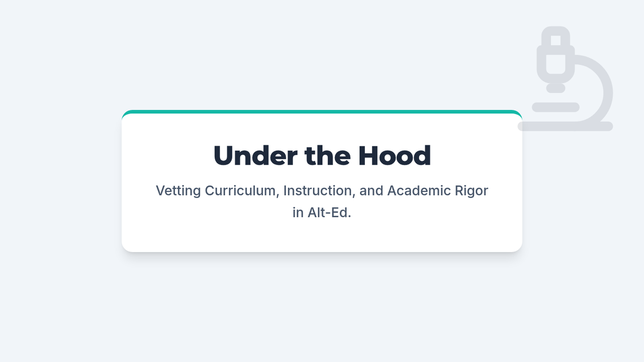Click the microscope base line
The height and width of the screenshot is (362, 644).
(565, 126)
